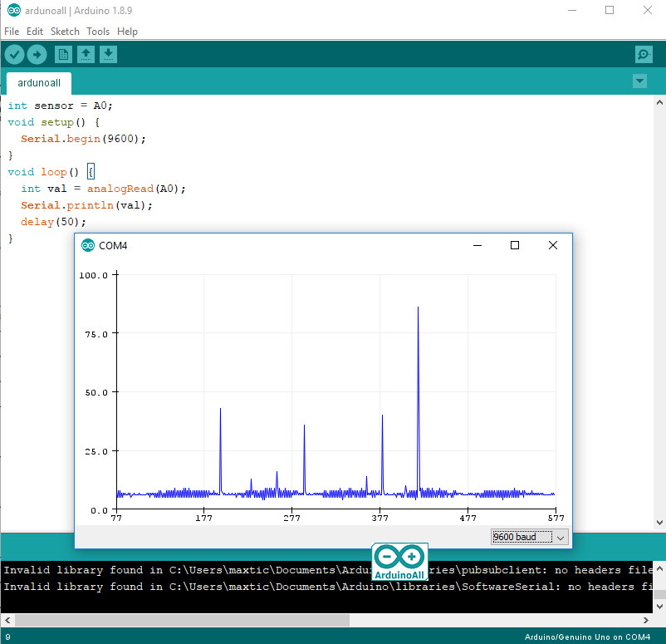The height and width of the screenshot is (644, 666).
Task: Open the tab options dropdown arrow
Action: 639,81
